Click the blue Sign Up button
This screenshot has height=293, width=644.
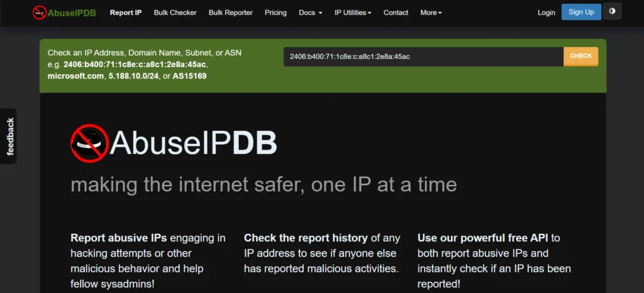581,12
